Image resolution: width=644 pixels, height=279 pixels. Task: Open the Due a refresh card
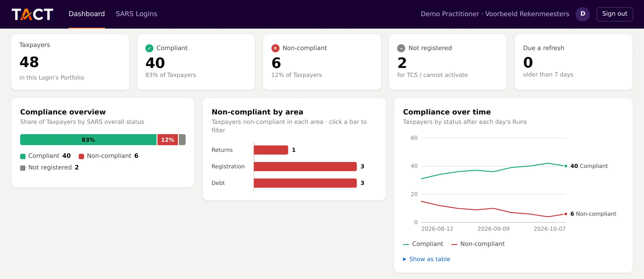(x=573, y=62)
